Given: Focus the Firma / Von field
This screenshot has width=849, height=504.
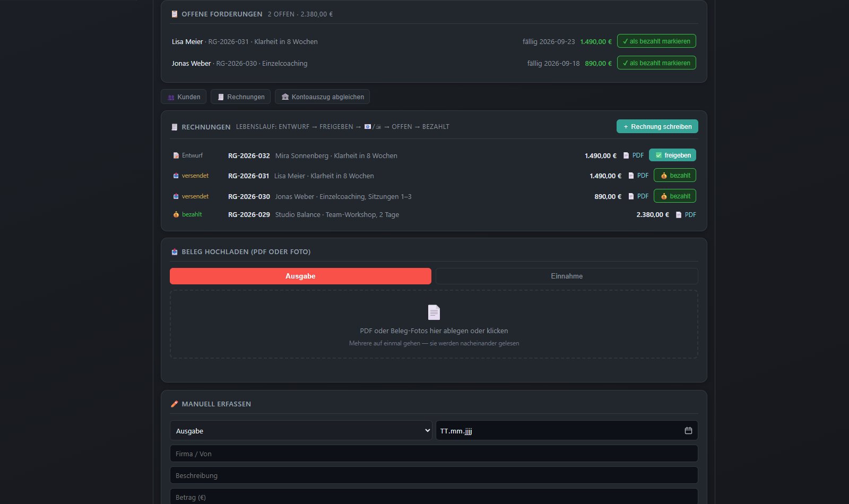Looking at the screenshot, I should [434, 454].
